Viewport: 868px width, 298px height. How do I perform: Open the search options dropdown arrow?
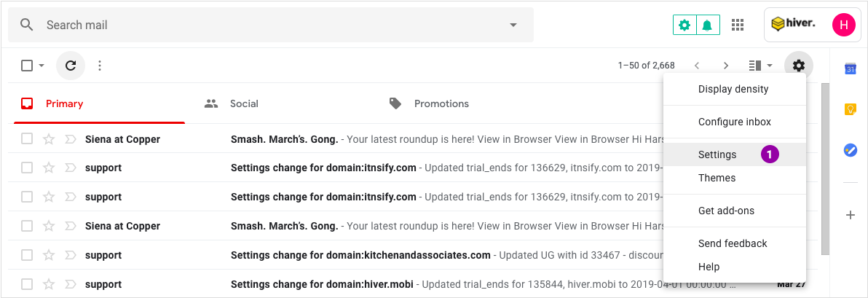pos(513,25)
